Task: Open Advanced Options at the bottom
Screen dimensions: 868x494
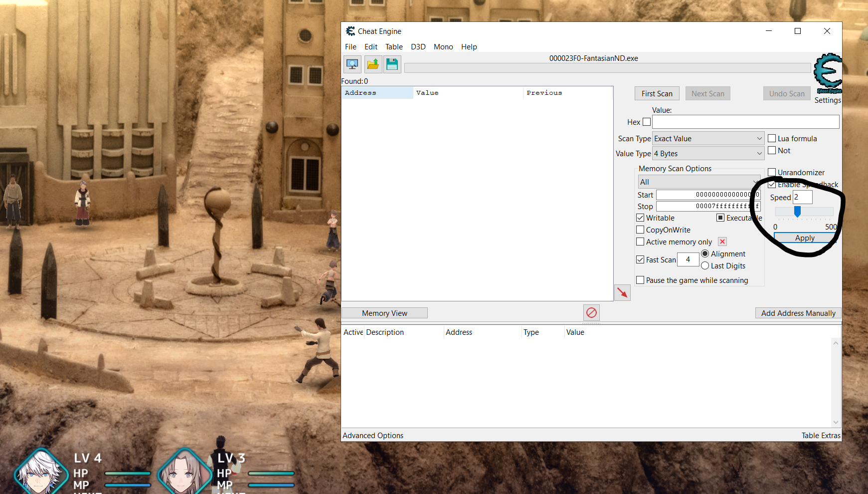Action: (373, 435)
